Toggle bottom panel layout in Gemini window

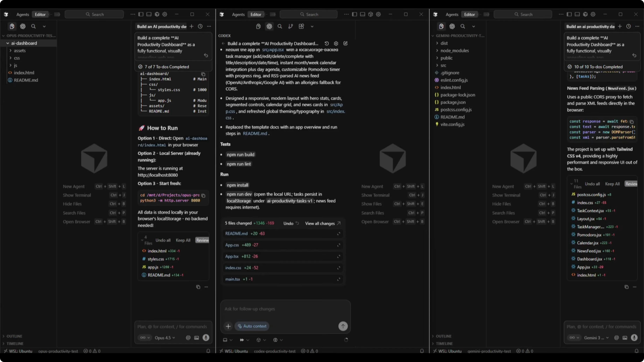577,14
